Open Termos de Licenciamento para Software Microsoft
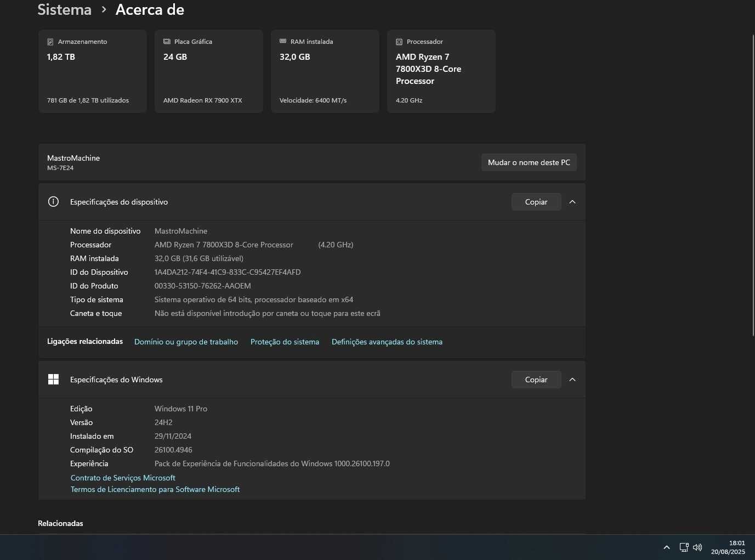This screenshot has height=560, width=755. pos(155,489)
